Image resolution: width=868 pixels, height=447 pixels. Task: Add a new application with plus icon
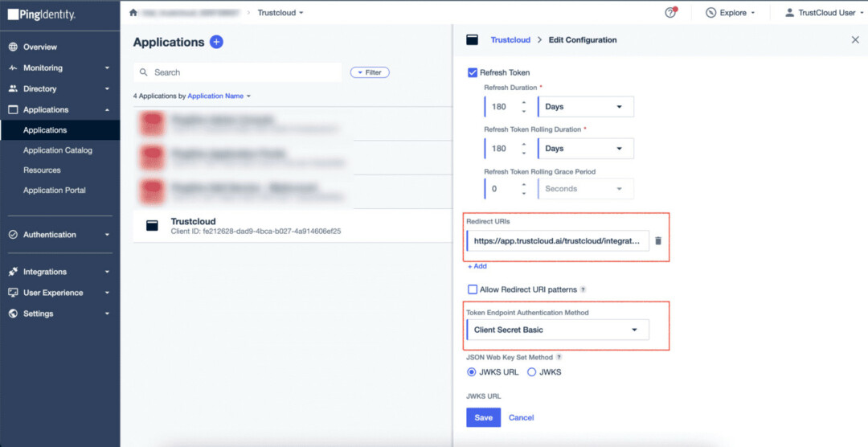point(216,42)
